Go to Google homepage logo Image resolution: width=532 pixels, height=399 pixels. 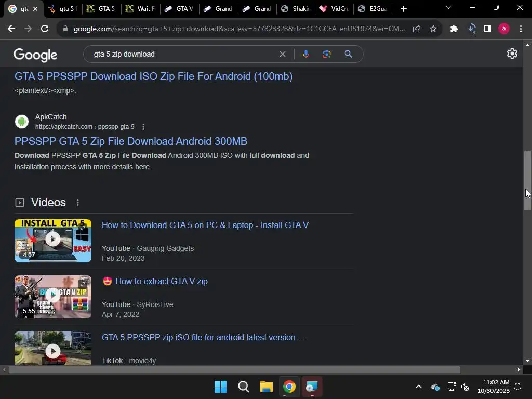coord(35,55)
